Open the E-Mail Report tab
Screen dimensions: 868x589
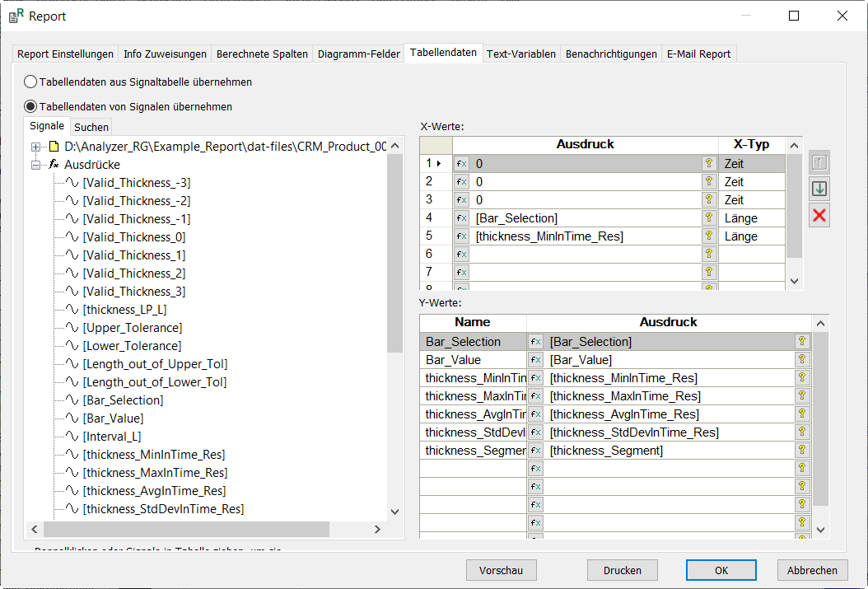[698, 54]
